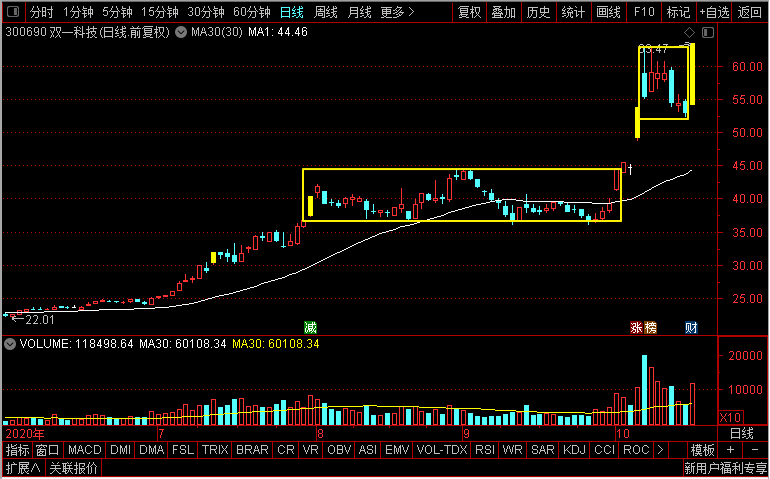The height and width of the screenshot is (479, 770).
Task: Click the X10 volume scale badge
Action: (731, 418)
